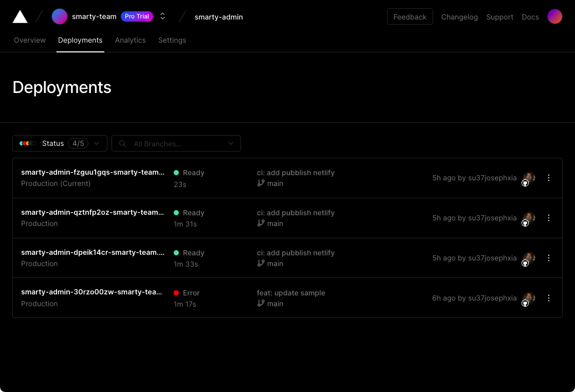This screenshot has width=575, height=392.
Task: Open the user profile avatar
Action: (x=554, y=16)
